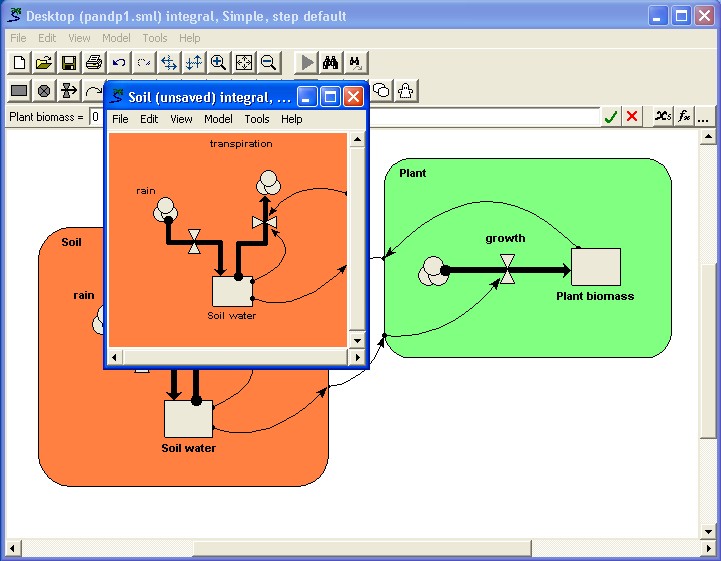Open Model menu in Desktop window
This screenshot has height=561, width=721.
[x=116, y=38]
